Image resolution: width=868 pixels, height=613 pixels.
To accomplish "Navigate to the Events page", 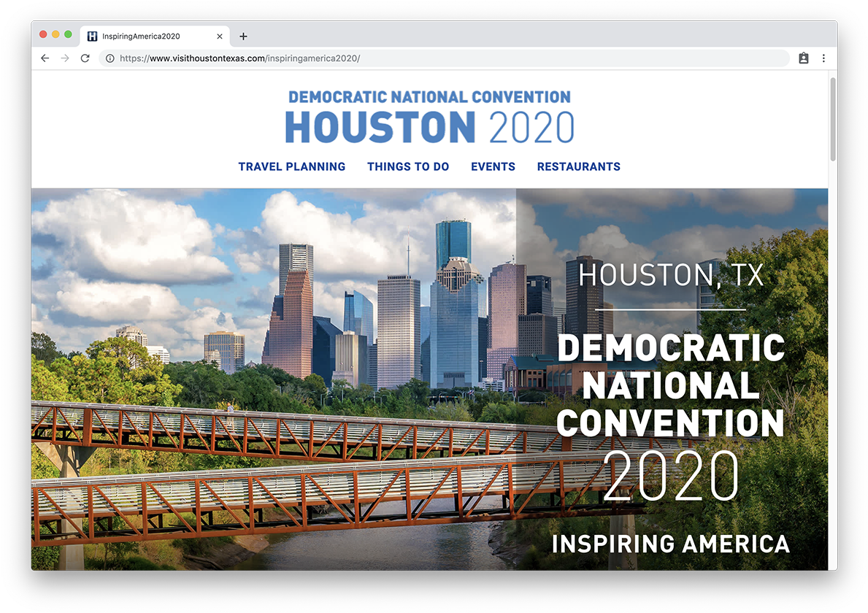I will (x=493, y=166).
